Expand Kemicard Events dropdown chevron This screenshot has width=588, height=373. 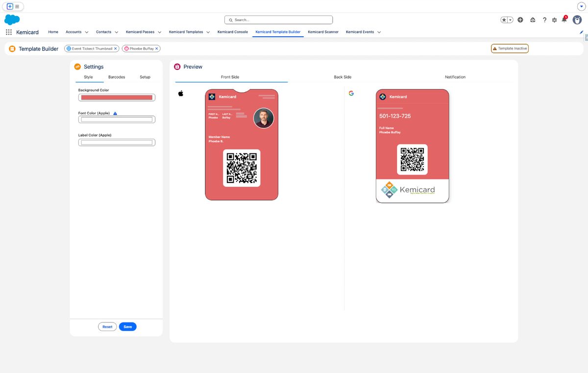click(x=379, y=32)
